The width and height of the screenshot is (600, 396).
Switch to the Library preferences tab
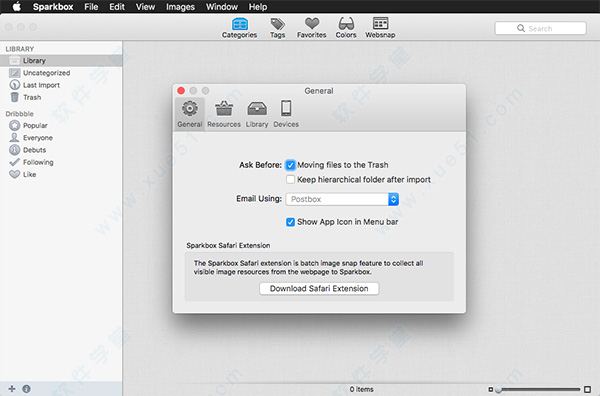257,114
